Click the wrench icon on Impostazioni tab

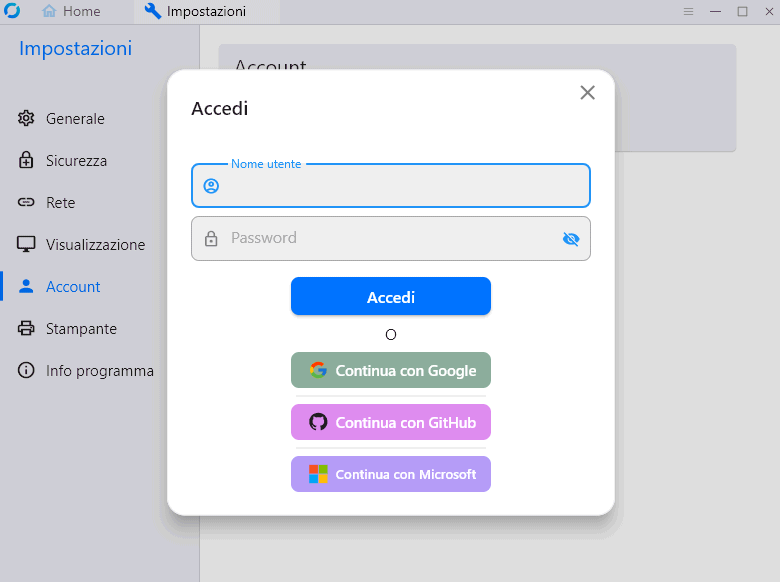(x=153, y=11)
